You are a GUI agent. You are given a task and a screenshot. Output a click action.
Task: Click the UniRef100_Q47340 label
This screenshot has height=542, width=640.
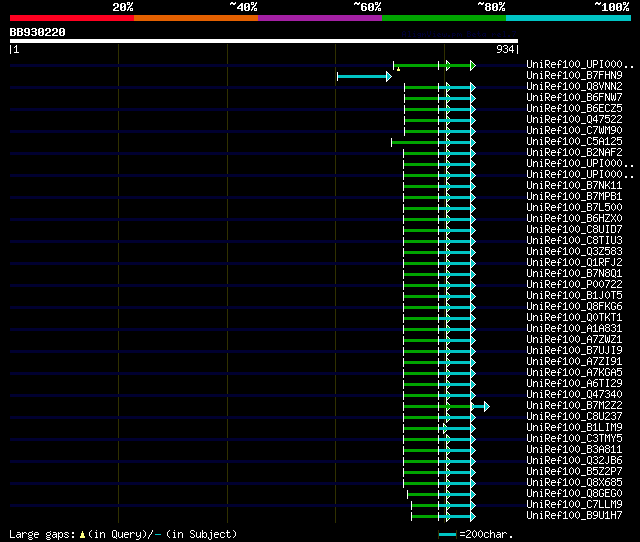(x=574, y=395)
